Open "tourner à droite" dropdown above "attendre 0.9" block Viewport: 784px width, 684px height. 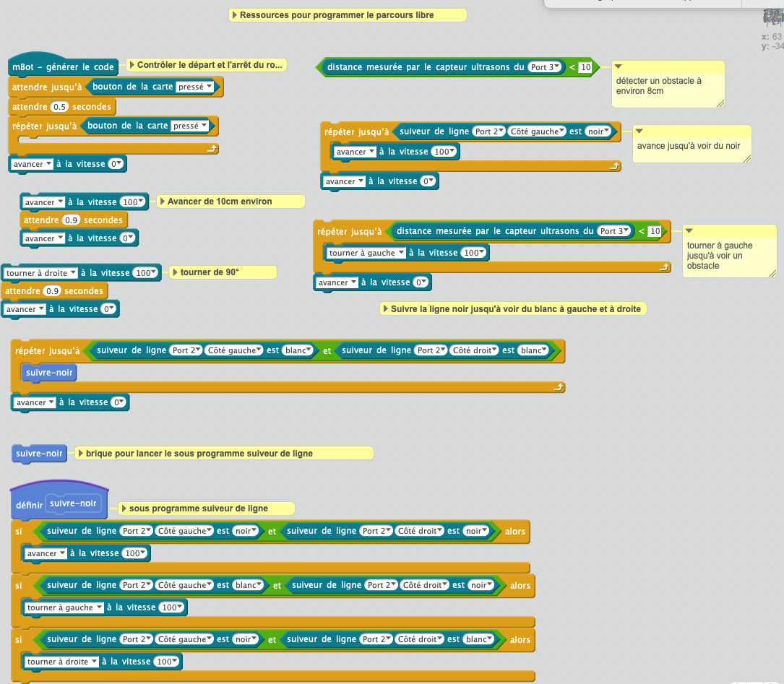40,273
